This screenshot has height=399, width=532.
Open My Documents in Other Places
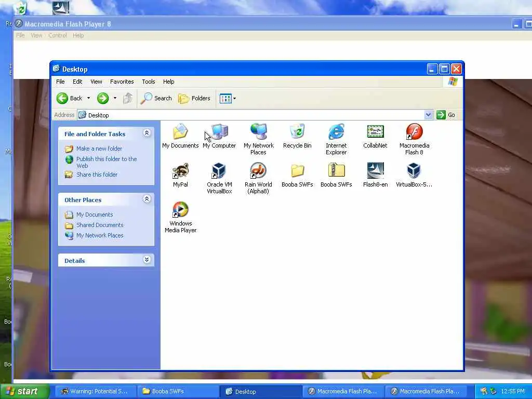click(x=95, y=215)
